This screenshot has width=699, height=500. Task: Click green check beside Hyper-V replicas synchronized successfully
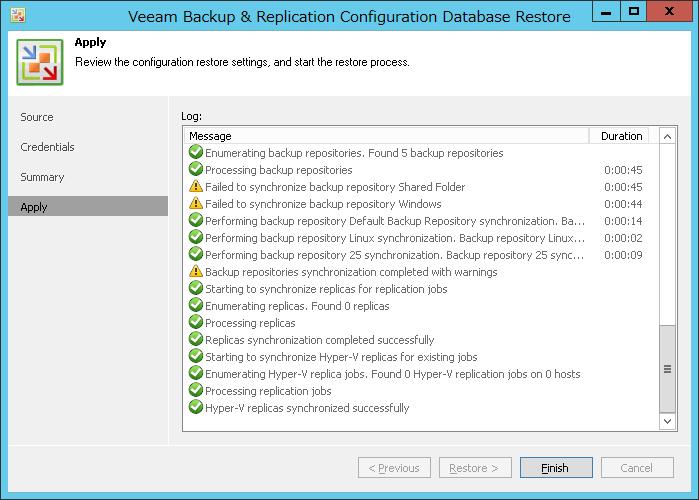(x=196, y=407)
